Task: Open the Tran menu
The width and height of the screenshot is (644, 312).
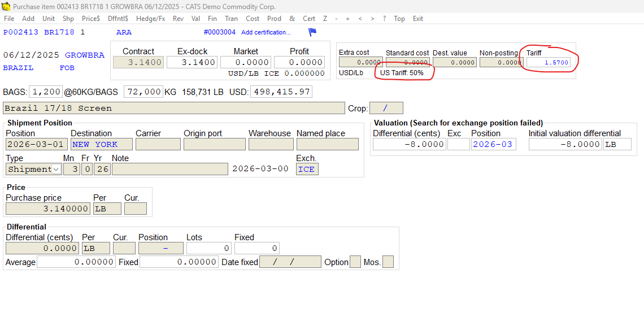Action: (x=231, y=19)
